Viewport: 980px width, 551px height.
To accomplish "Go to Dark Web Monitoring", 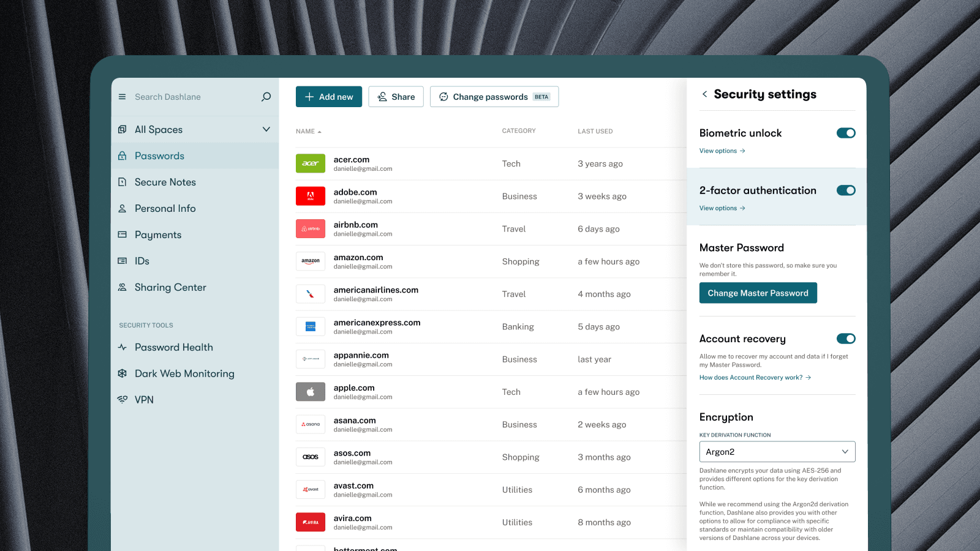I will coord(184,373).
